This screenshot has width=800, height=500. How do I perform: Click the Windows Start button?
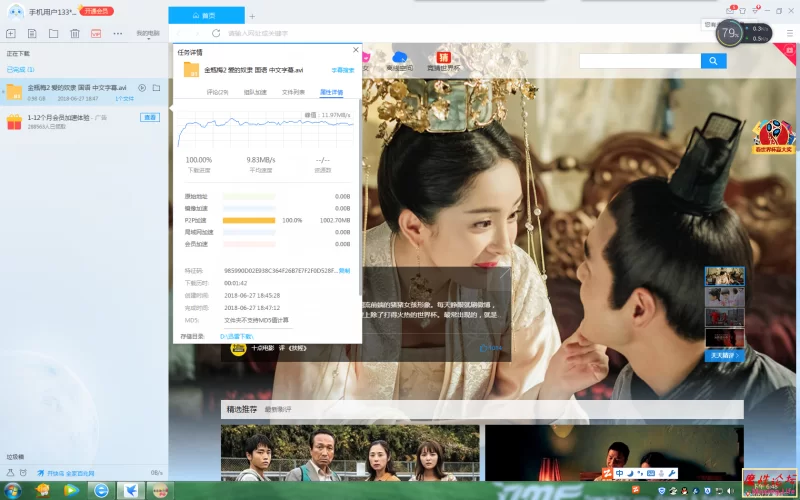(x=11, y=491)
